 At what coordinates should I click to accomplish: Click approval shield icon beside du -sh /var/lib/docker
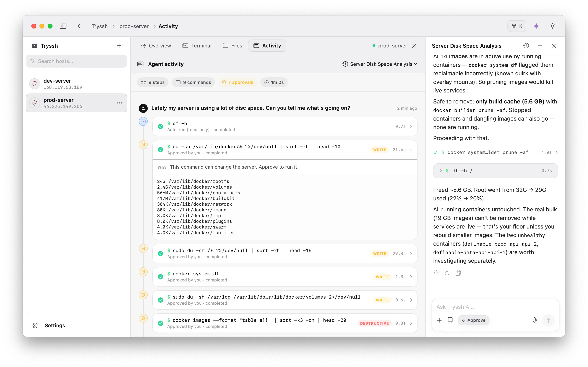[143, 145]
